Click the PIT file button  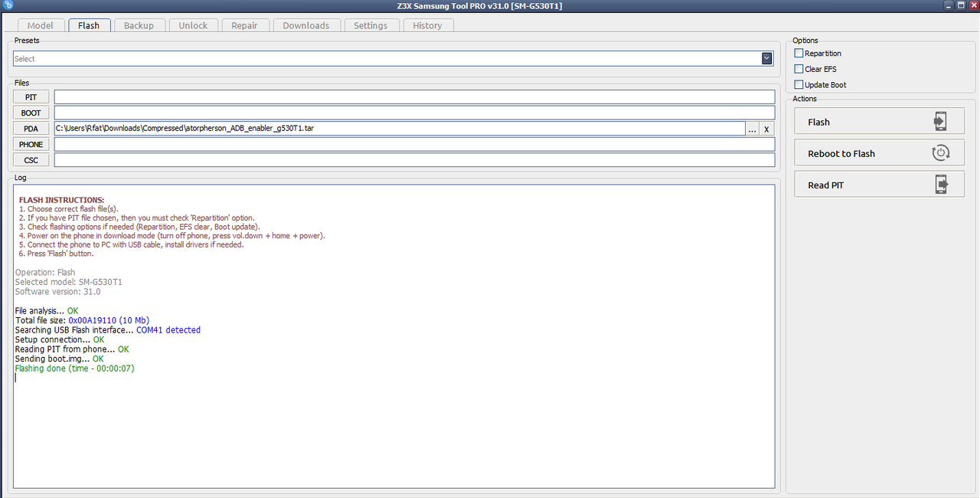click(31, 97)
